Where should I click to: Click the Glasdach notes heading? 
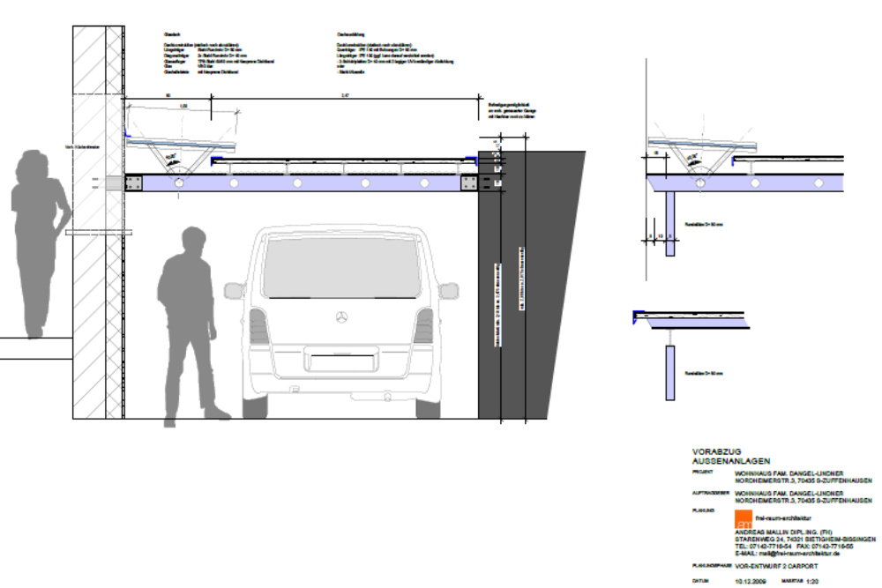click(x=172, y=35)
